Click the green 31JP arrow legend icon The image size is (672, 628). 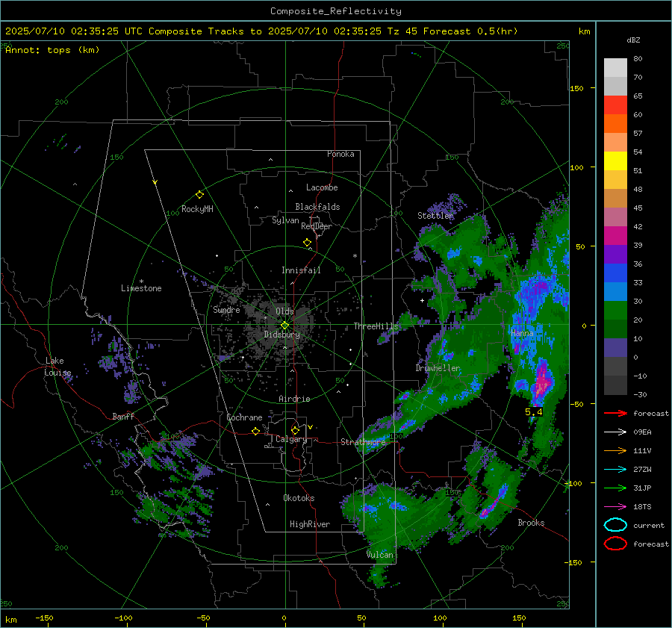(x=615, y=488)
